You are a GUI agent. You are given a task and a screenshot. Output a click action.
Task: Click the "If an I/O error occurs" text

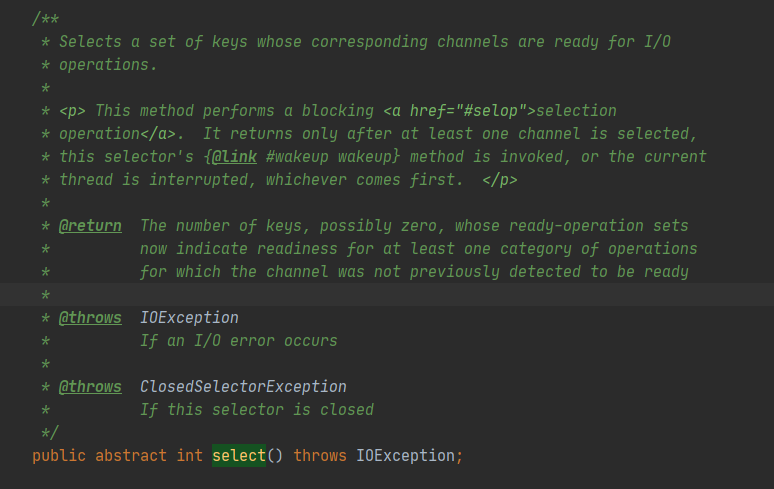click(x=238, y=341)
